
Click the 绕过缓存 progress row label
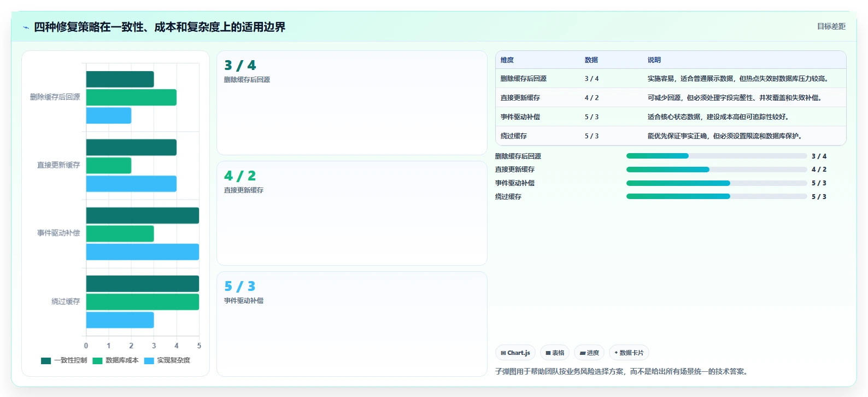[508, 197]
